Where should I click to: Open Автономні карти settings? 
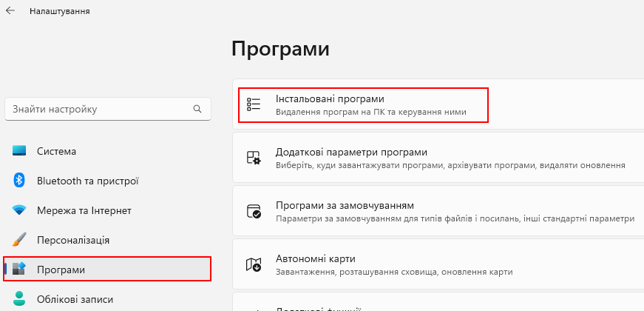tap(438, 264)
